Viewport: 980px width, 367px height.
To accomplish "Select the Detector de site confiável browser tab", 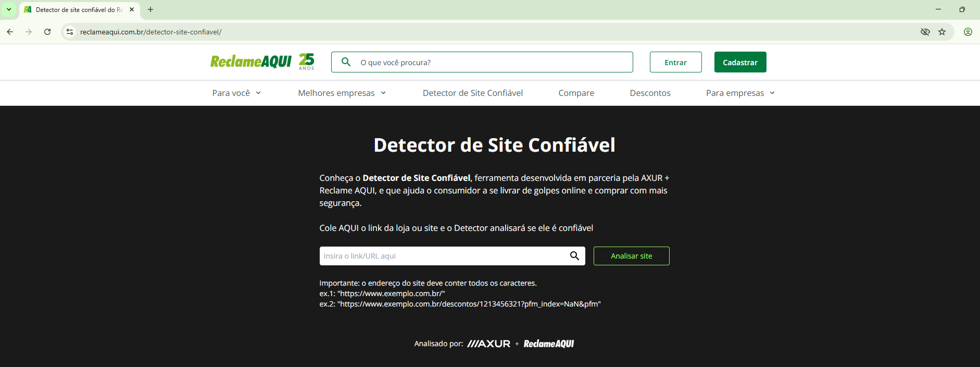I will (79, 10).
